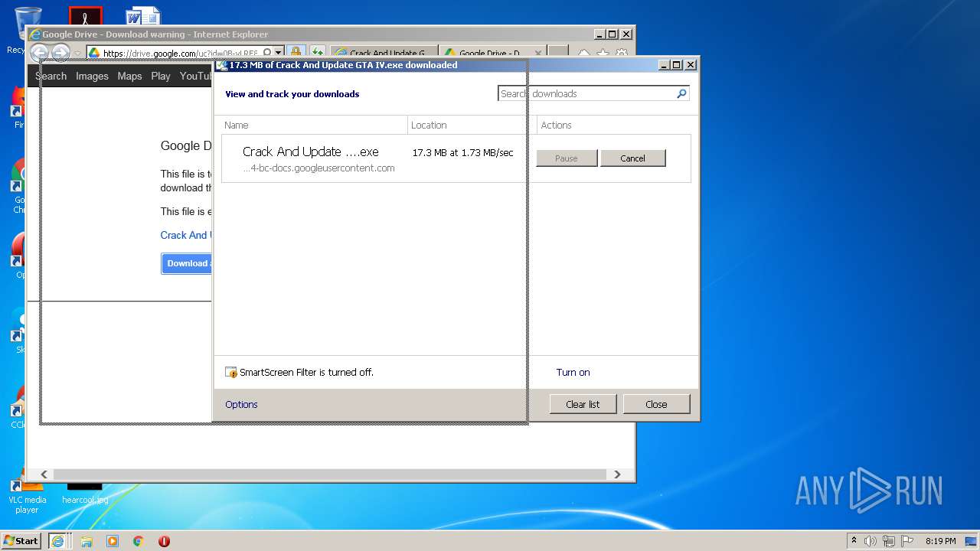This screenshot has width=980, height=551.
Task: Open Windows Explorer from the taskbar
Action: [87, 540]
